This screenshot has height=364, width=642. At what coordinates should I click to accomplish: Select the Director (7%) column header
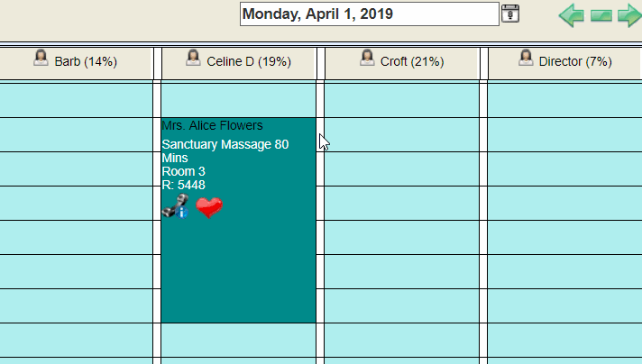point(564,63)
